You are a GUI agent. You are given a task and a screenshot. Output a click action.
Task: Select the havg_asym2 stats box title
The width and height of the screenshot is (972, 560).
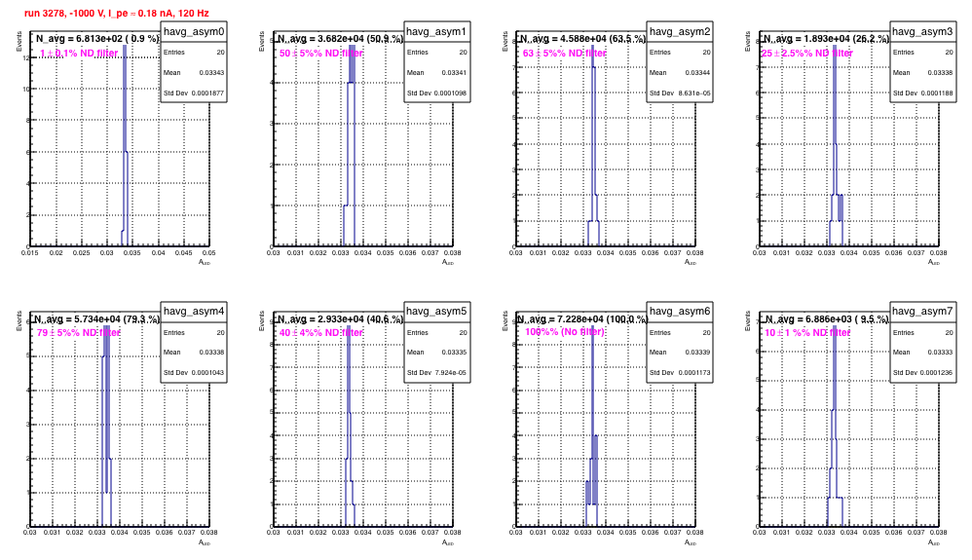tap(680, 31)
